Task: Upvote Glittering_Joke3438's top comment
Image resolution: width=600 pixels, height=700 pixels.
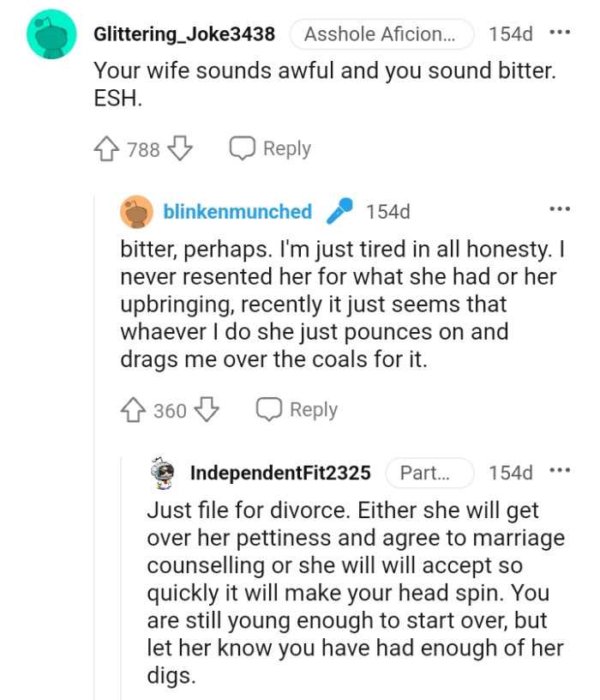Action: click(106, 148)
